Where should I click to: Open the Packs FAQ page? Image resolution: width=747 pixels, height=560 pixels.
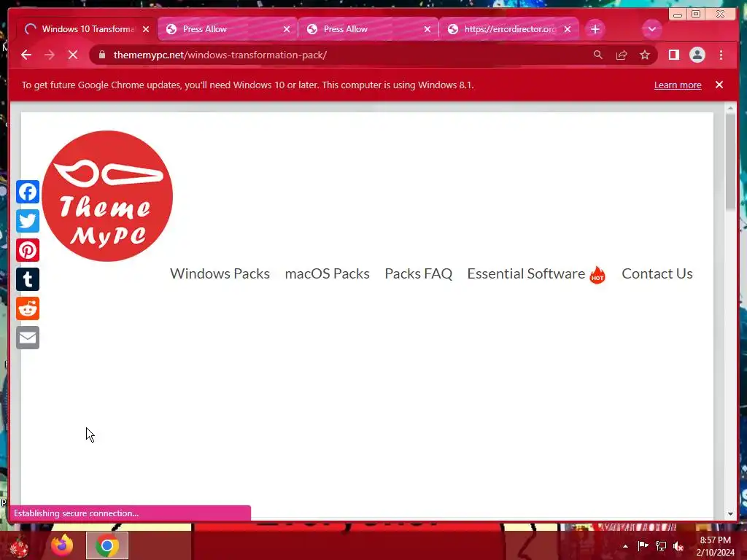point(418,274)
